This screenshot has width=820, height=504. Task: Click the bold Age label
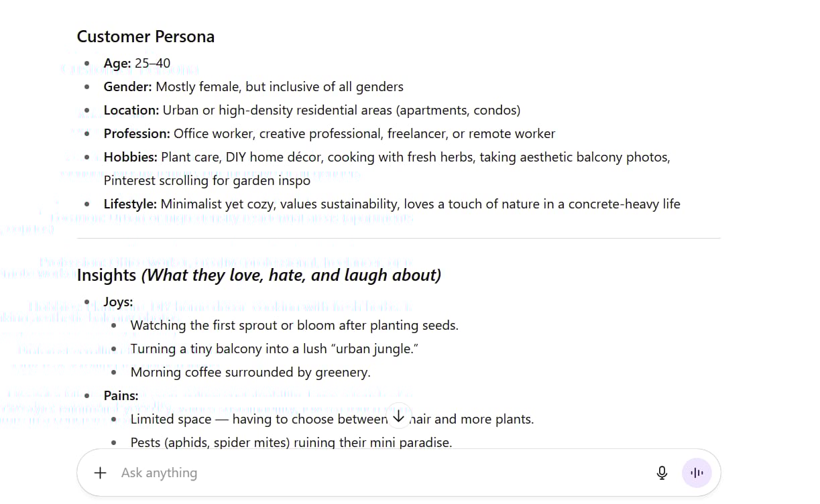click(x=117, y=63)
